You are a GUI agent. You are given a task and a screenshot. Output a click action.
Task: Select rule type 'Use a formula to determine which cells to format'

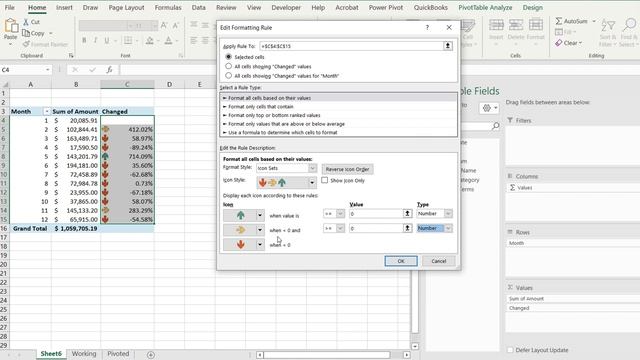(x=282, y=132)
